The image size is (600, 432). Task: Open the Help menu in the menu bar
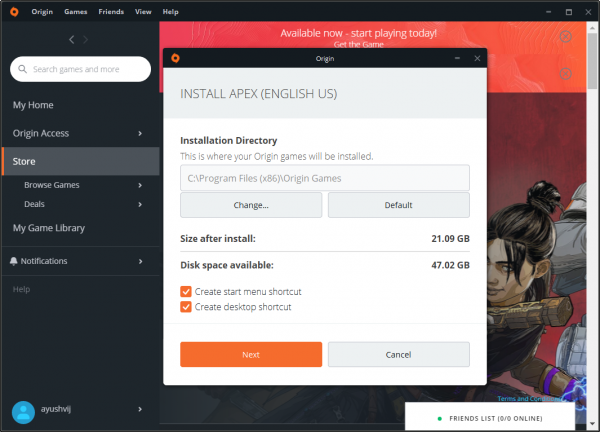pos(170,12)
